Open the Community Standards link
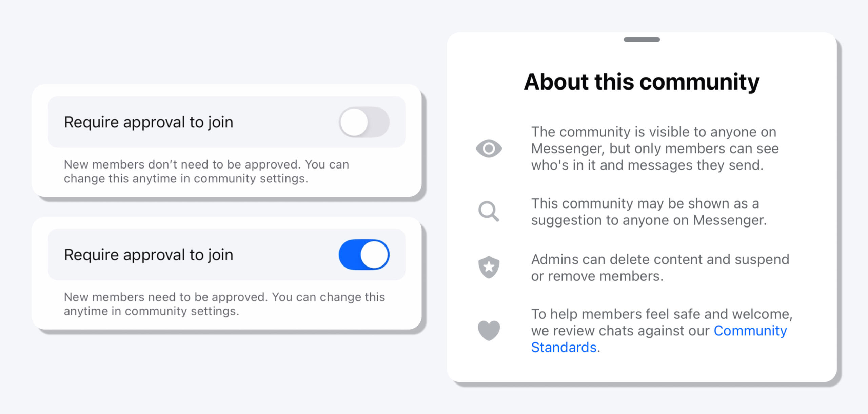Viewport: 868px width, 414px height. click(x=750, y=331)
